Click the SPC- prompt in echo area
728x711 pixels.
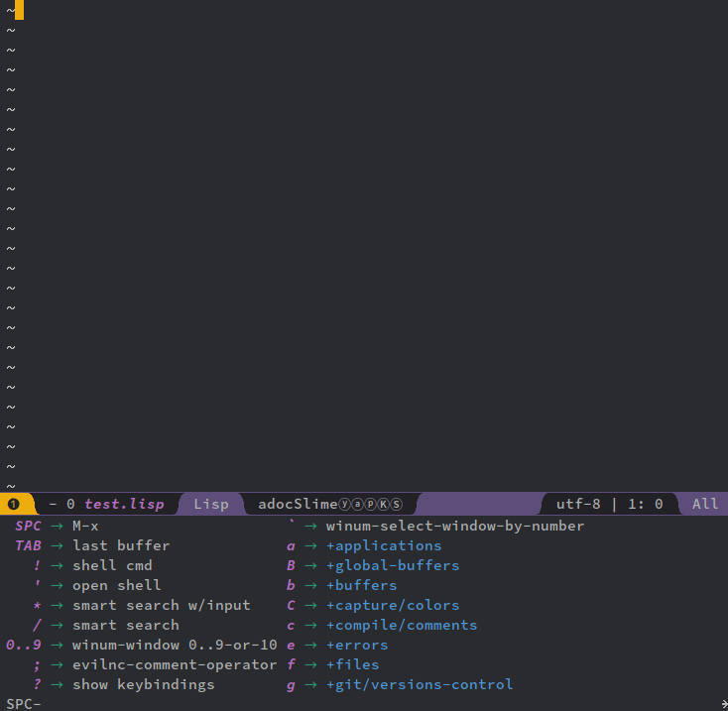coord(24,704)
